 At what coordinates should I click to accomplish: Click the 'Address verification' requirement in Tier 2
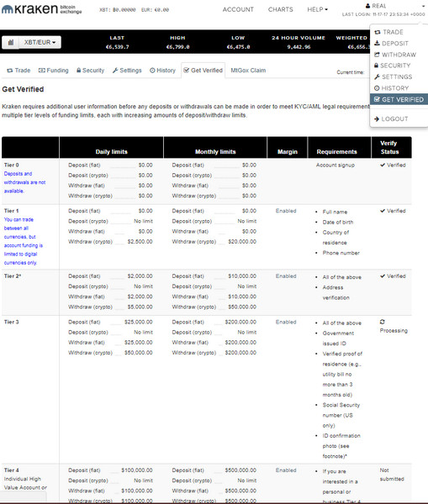coord(336,292)
